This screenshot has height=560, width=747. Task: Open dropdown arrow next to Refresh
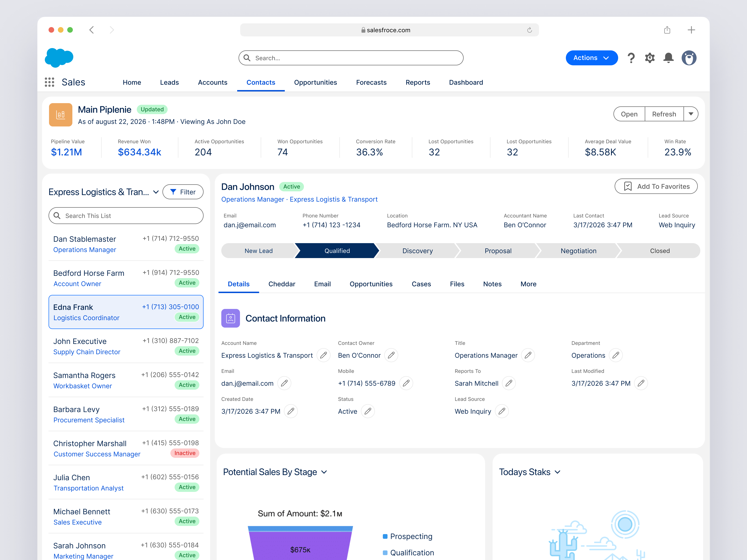691,114
